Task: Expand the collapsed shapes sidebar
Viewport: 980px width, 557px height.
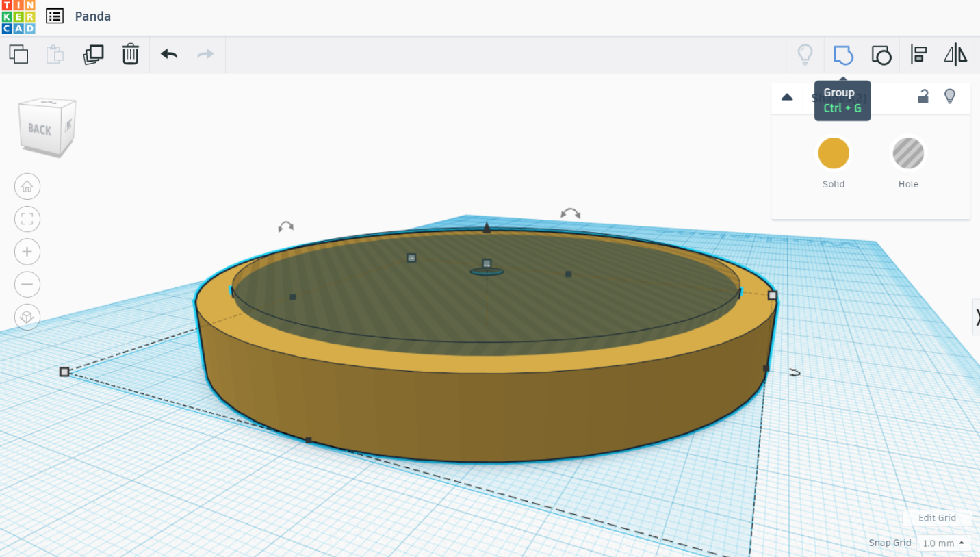Action: pyautogui.click(x=976, y=317)
